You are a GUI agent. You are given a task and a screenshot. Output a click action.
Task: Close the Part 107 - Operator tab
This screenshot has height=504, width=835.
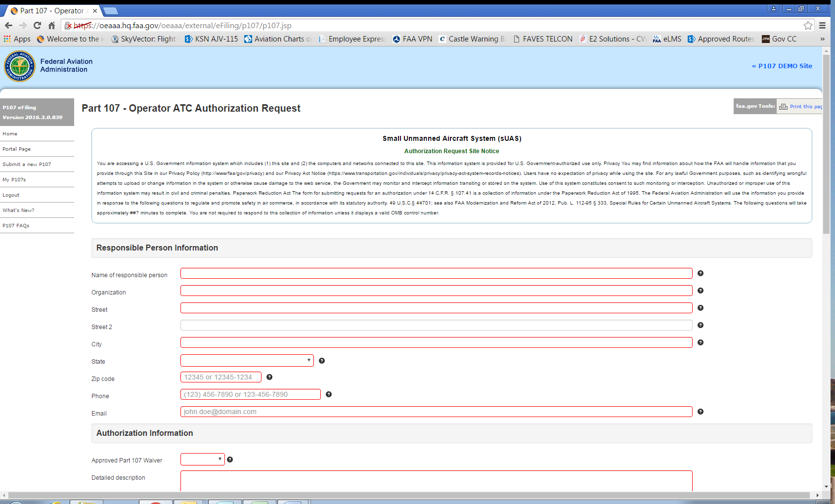tap(95, 11)
